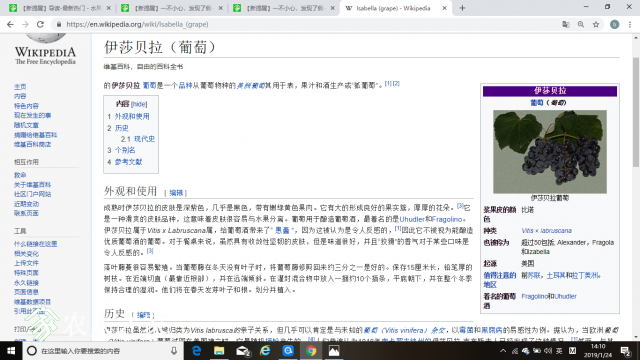Open Microsoft Edge from the taskbar

click(196, 351)
